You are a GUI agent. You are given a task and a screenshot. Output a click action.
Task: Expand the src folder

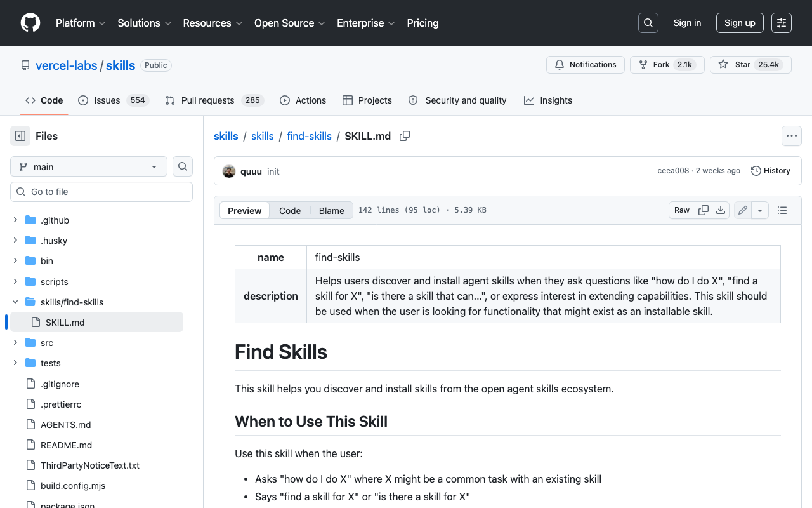[x=15, y=343]
